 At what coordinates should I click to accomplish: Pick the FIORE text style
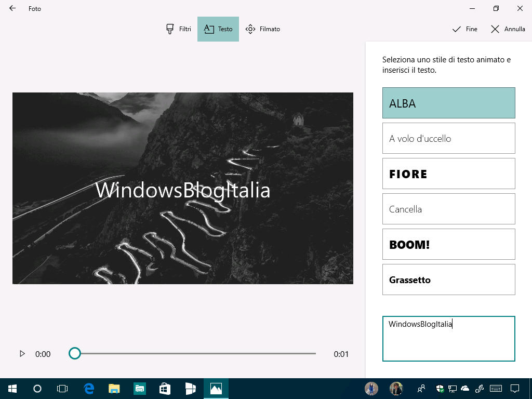click(448, 174)
